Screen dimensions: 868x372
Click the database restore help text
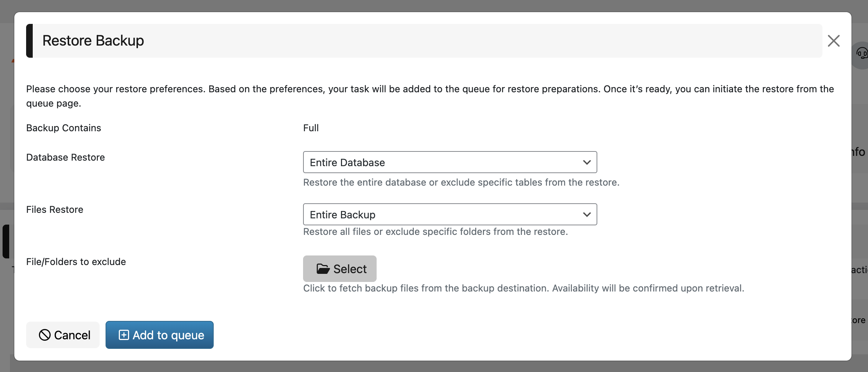(x=461, y=182)
